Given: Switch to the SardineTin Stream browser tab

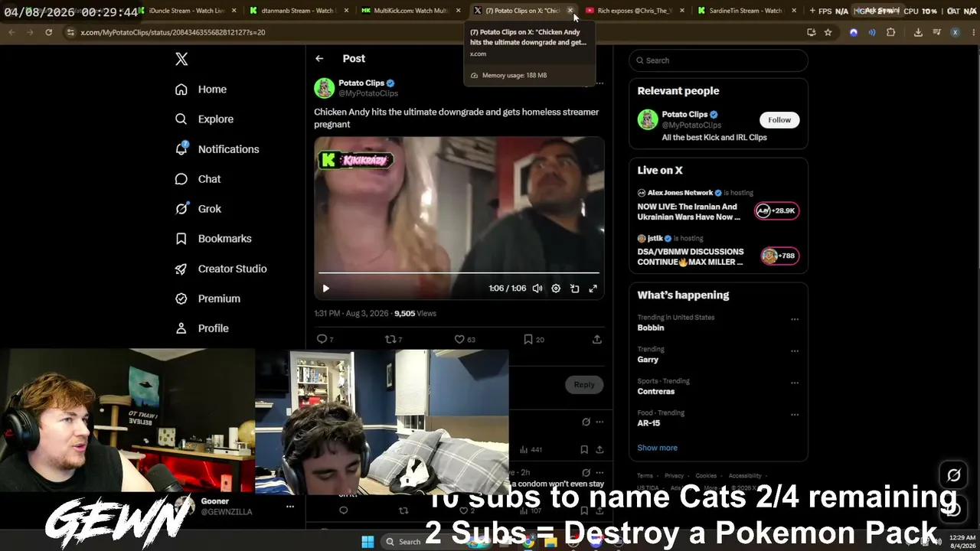Looking at the screenshot, I should click(745, 11).
